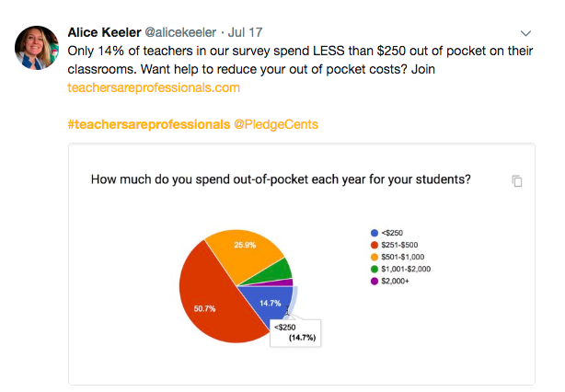Image resolution: width=565 pixels, height=392 pixels.
Task: Click the 25.9% orange pie slice
Action: coord(248,252)
